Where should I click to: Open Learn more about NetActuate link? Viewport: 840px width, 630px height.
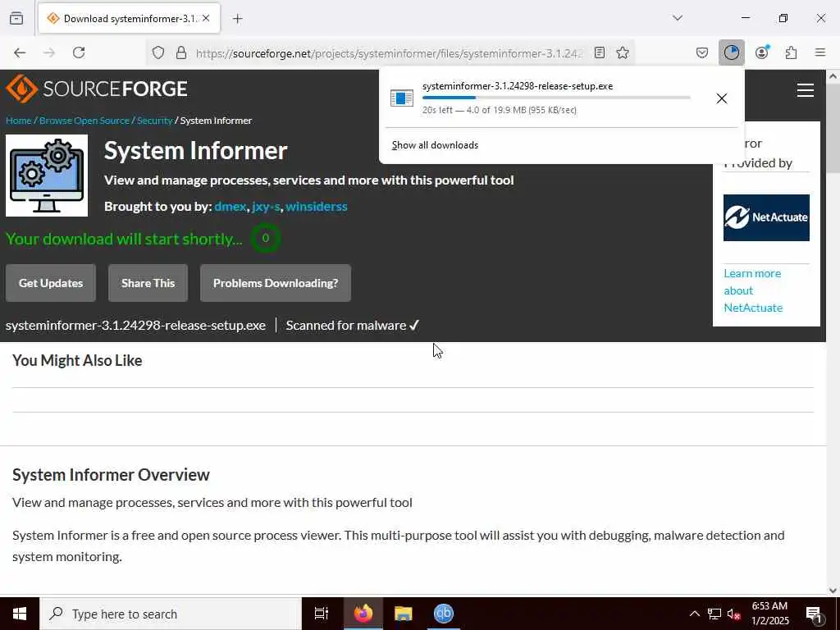tap(753, 290)
